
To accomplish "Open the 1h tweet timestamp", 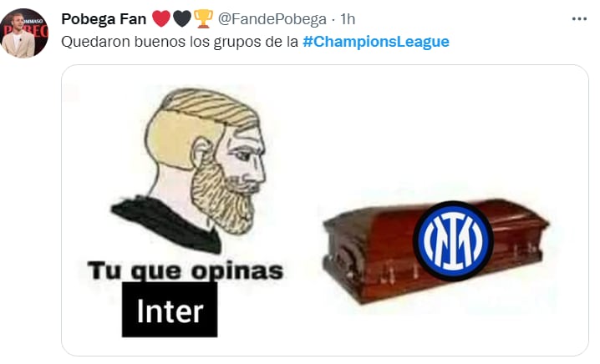I will pos(348,18).
